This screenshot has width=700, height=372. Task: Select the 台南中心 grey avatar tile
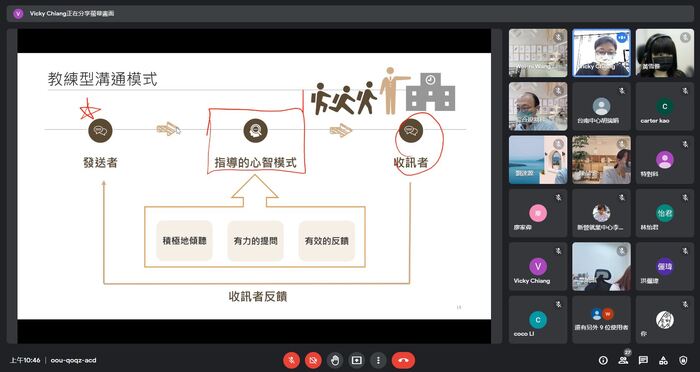click(x=601, y=106)
